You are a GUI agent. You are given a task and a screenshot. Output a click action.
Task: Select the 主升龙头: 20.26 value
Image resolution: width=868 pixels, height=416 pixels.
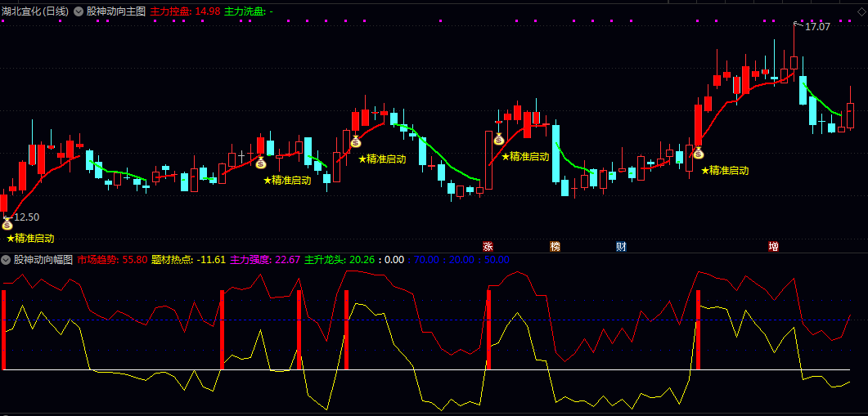tap(340, 260)
